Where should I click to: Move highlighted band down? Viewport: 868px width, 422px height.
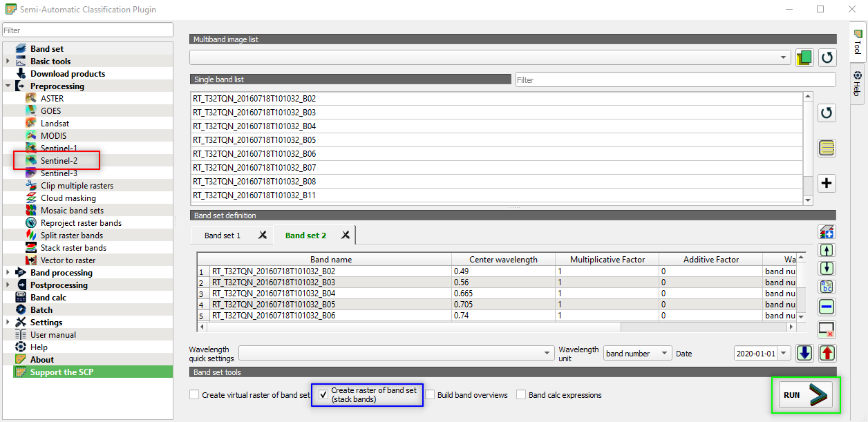pos(827,269)
